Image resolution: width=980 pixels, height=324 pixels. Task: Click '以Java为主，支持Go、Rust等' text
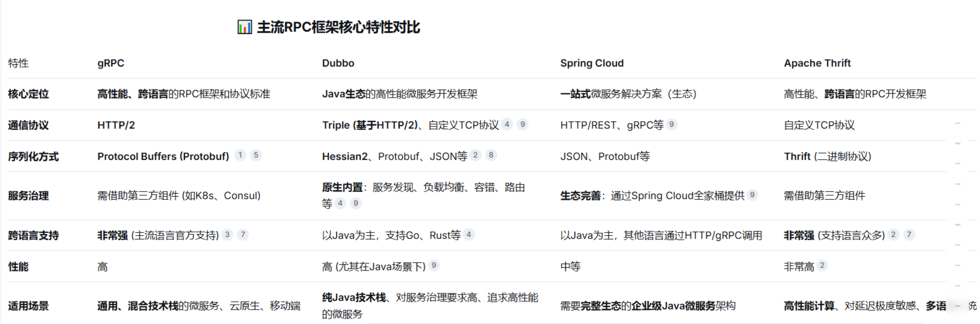click(x=391, y=236)
